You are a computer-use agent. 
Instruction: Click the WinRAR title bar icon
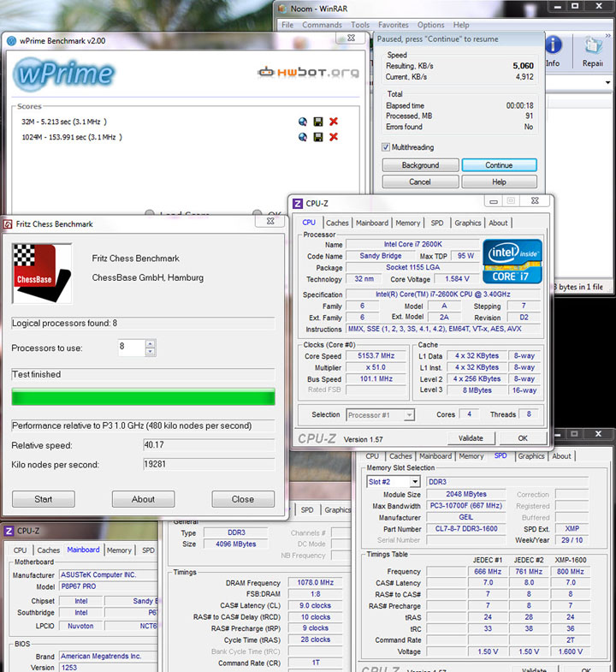(x=282, y=9)
